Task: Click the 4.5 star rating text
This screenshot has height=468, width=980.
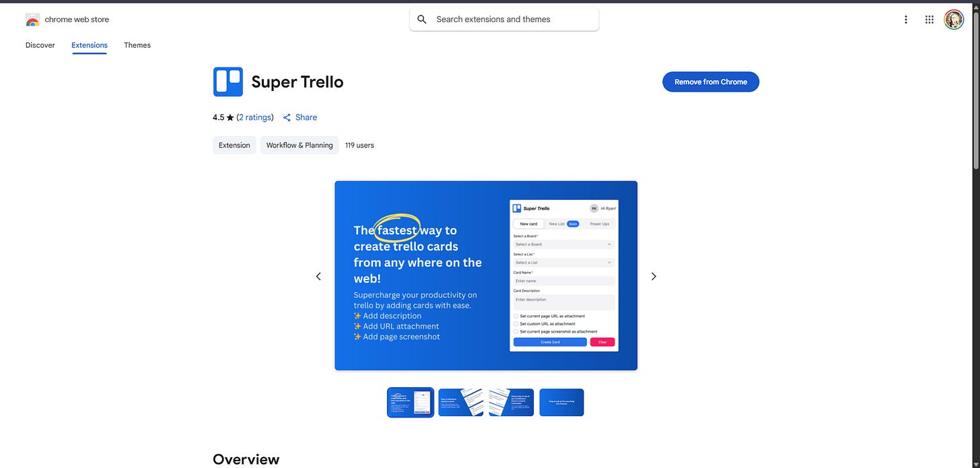Action: coord(223,117)
